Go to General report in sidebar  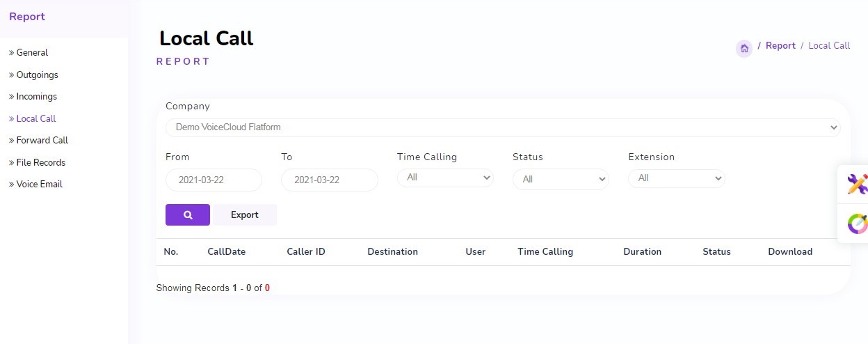[x=32, y=53]
